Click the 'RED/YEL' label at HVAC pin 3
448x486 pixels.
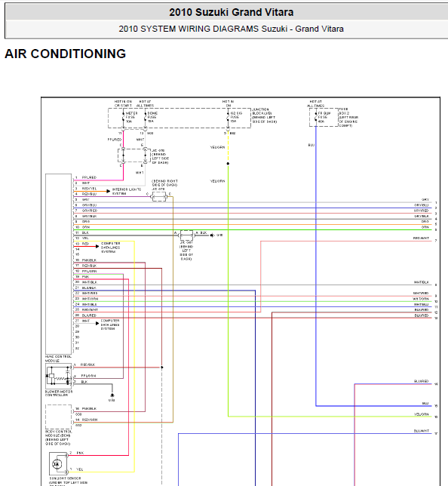click(x=89, y=189)
